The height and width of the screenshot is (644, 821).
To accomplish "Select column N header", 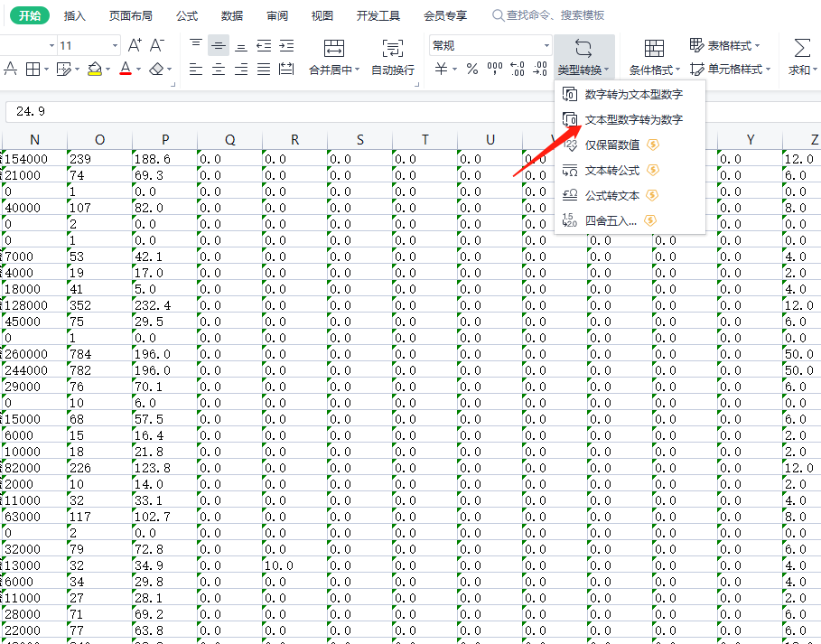I will pos(35,140).
